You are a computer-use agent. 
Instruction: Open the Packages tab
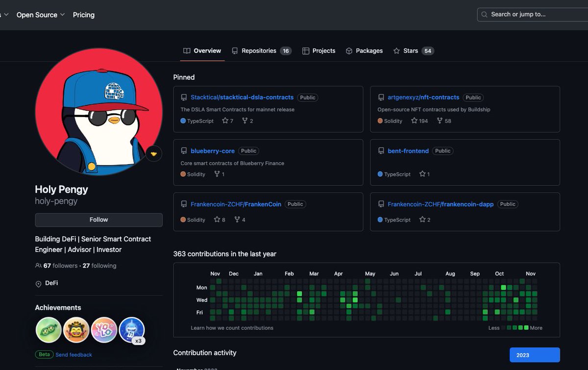click(x=364, y=51)
